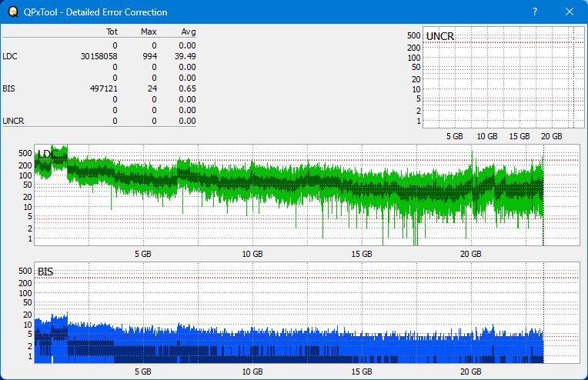The image size is (588, 380).
Task: Click the QPxTool app icon in title bar
Action: 13,12
